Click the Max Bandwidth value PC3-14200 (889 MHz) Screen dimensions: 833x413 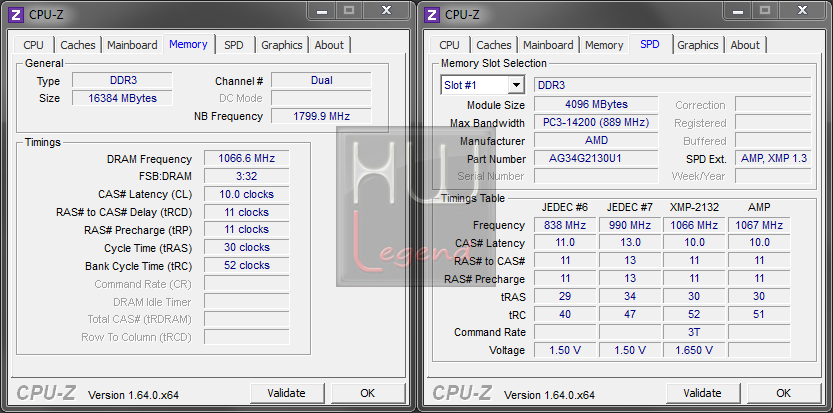596,122
